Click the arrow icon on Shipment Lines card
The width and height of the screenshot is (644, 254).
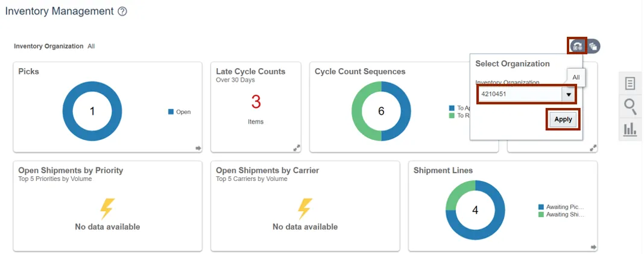pyautogui.click(x=593, y=247)
